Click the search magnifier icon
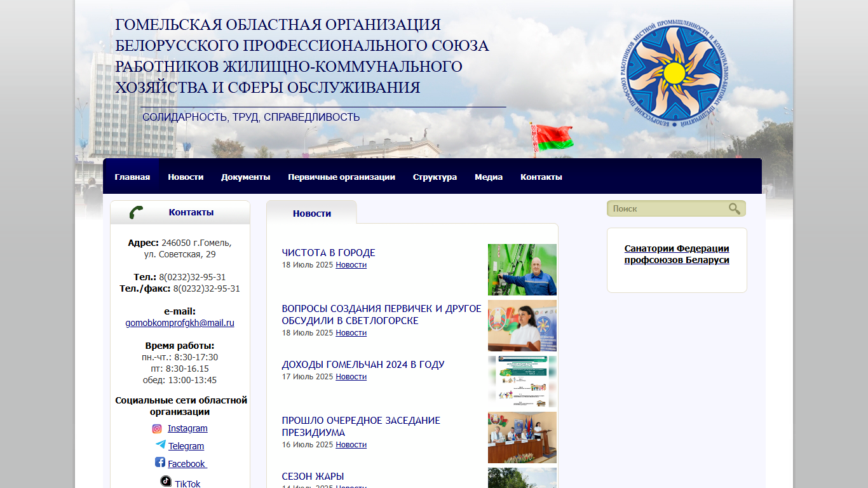This screenshot has height=488, width=868. [x=735, y=208]
